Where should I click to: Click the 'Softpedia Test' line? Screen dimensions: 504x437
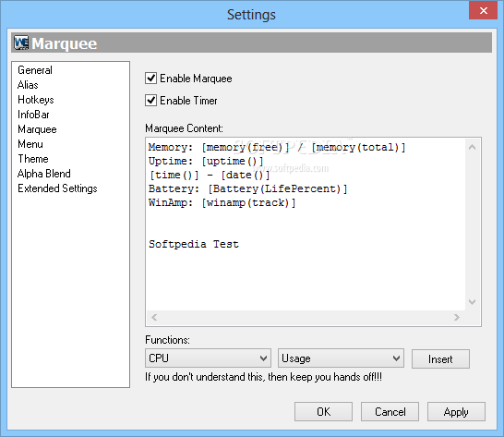194,244
